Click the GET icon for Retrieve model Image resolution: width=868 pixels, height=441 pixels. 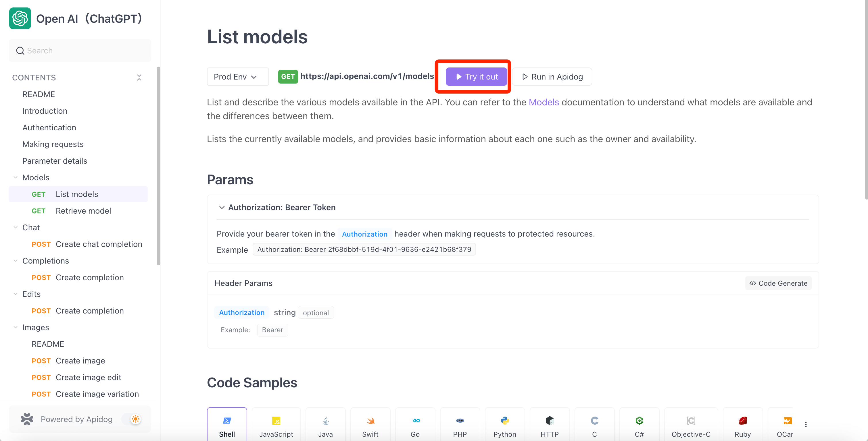pos(38,210)
